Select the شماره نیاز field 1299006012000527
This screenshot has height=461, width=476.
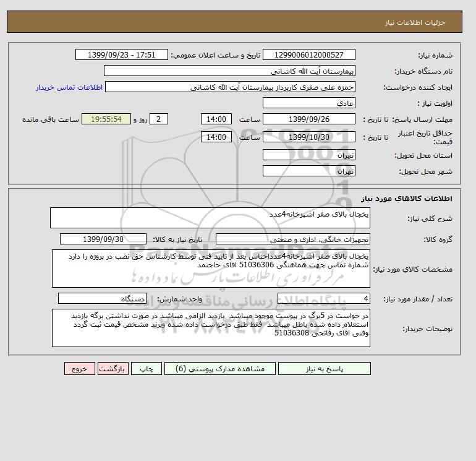point(308,55)
